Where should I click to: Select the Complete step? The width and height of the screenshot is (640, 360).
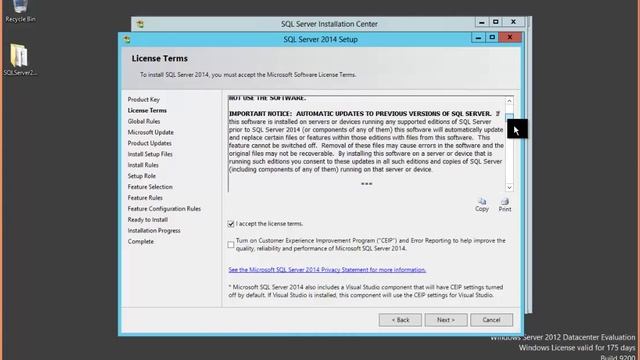pyautogui.click(x=140, y=242)
